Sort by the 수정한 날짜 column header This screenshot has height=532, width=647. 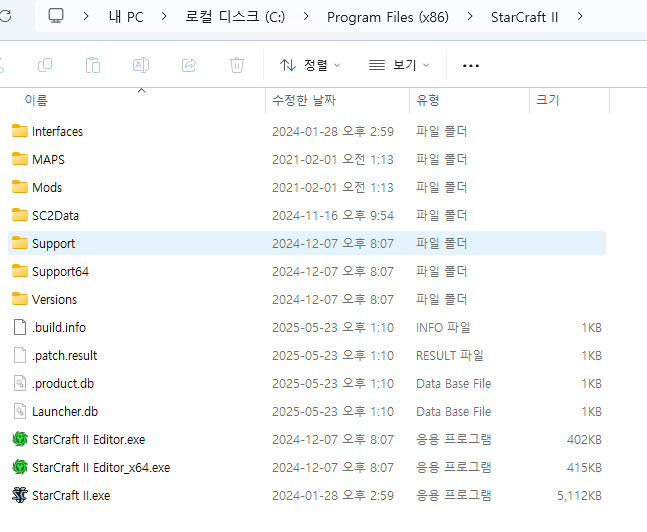pyautogui.click(x=304, y=100)
